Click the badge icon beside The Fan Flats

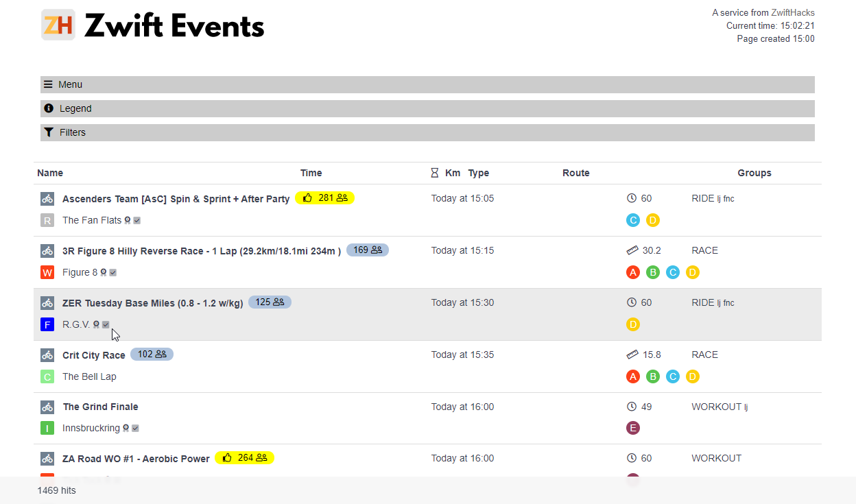pyautogui.click(x=128, y=220)
